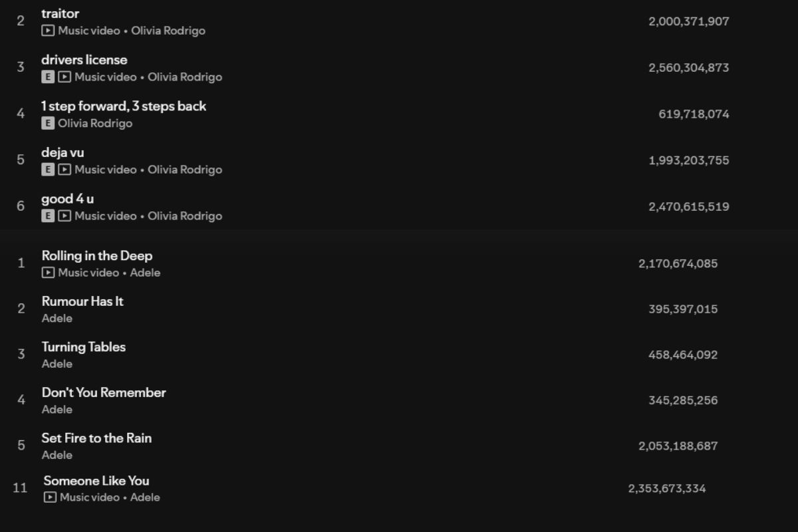The width and height of the screenshot is (798, 532).
Task: Click the explicit badge under drivers license
Action: pos(47,77)
